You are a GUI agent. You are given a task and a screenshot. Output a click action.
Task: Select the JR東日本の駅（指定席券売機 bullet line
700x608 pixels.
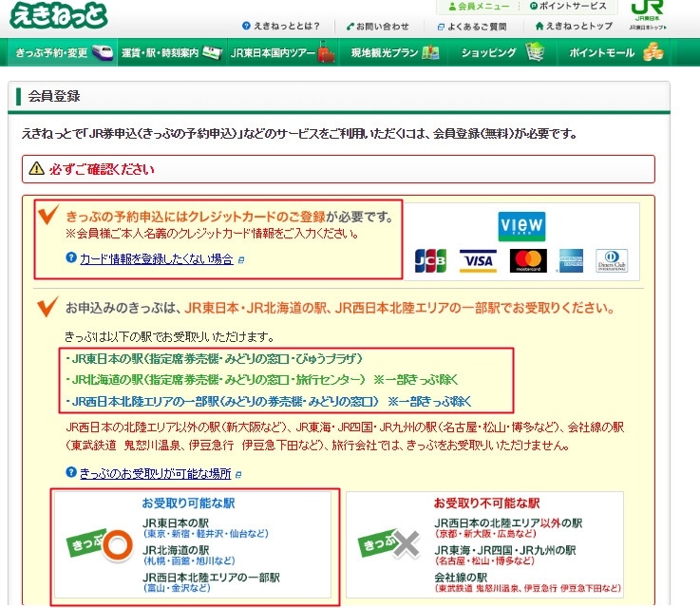point(215,358)
